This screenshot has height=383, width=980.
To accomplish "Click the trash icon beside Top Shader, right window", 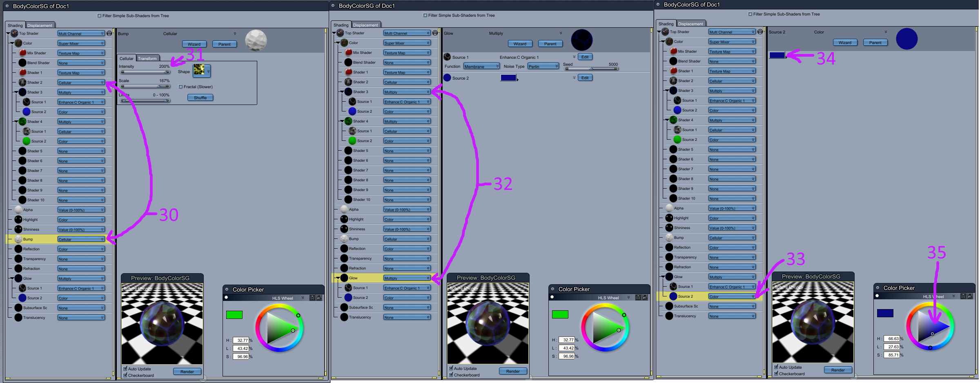I will pos(760,32).
